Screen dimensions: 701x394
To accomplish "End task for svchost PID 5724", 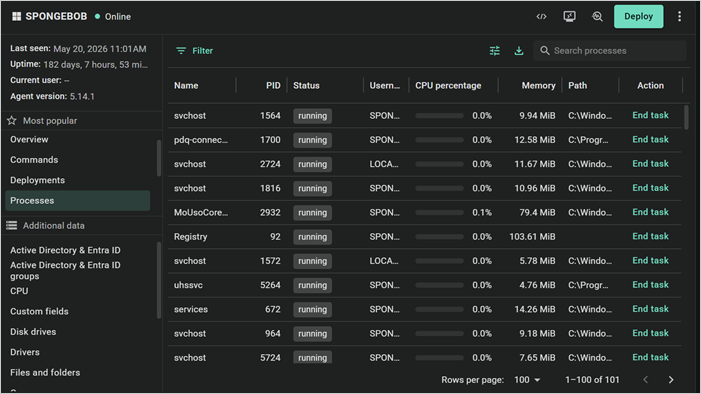I will (650, 357).
